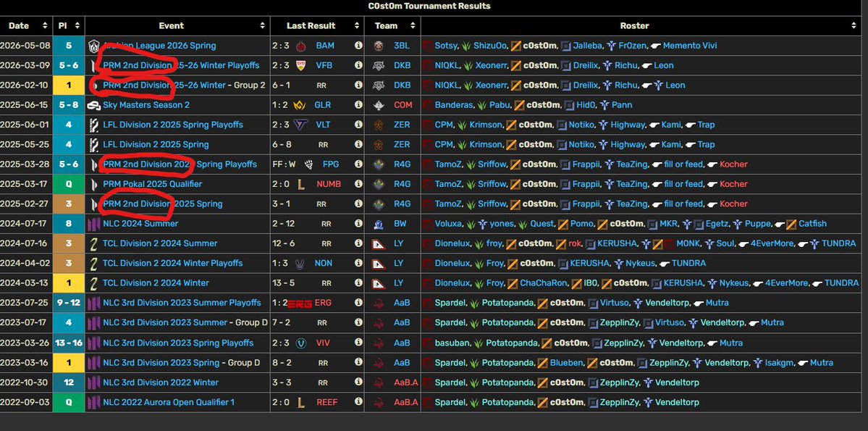Click the GLR opponent logo
Screen dimensions: 868x431
tap(300, 105)
